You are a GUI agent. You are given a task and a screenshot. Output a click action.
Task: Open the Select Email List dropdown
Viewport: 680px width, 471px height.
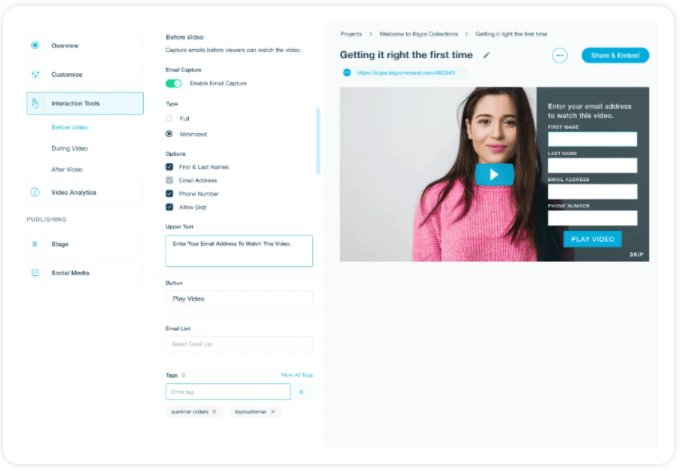click(239, 344)
